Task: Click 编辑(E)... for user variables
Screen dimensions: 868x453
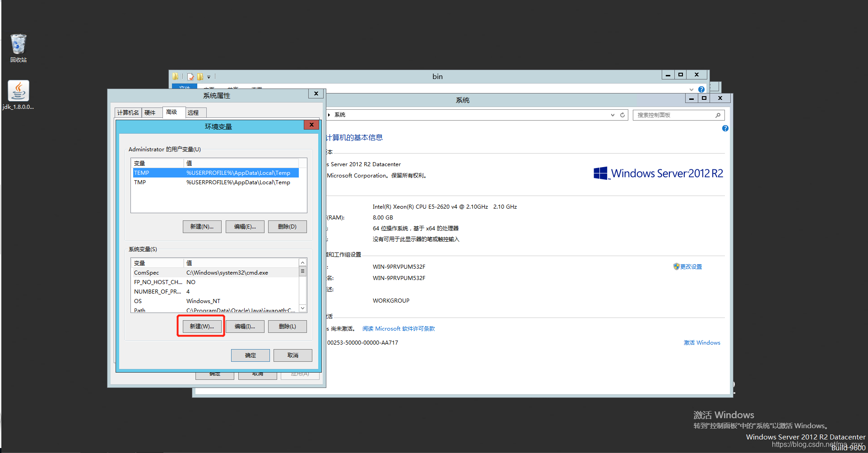Action: pos(245,227)
